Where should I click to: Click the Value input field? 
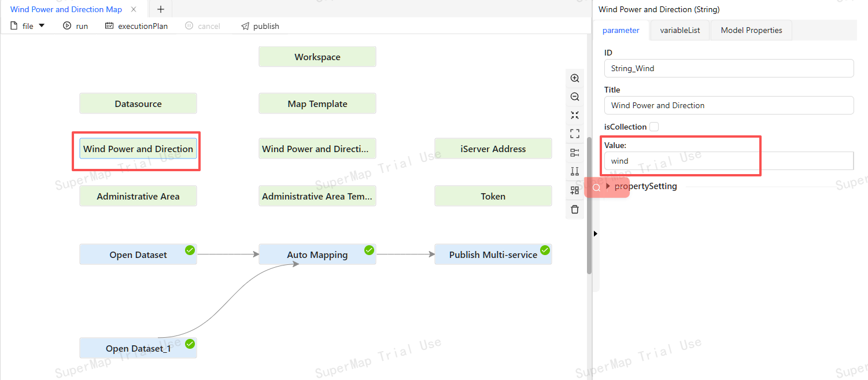[728, 161]
